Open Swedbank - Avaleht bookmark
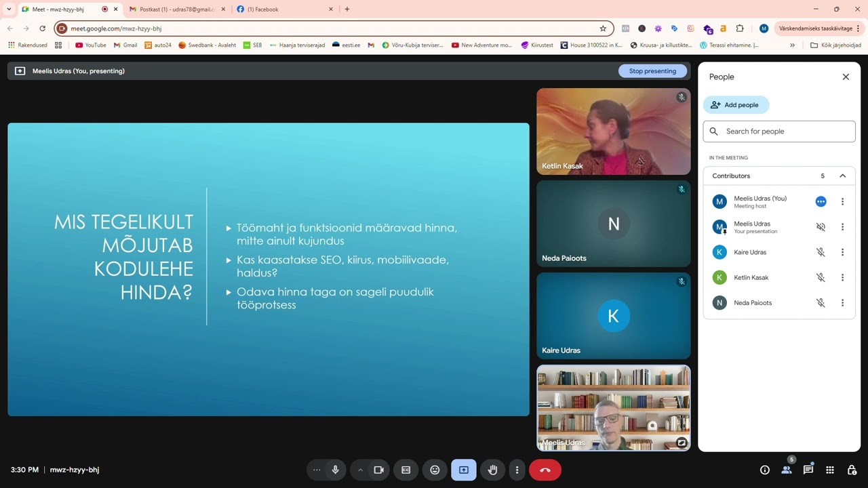The width and height of the screenshot is (868, 488). [208, 45]
